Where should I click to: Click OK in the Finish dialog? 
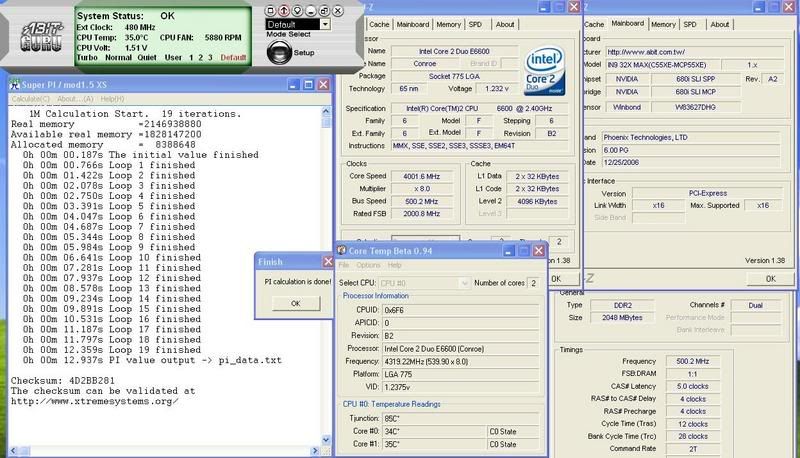(296, 303)
